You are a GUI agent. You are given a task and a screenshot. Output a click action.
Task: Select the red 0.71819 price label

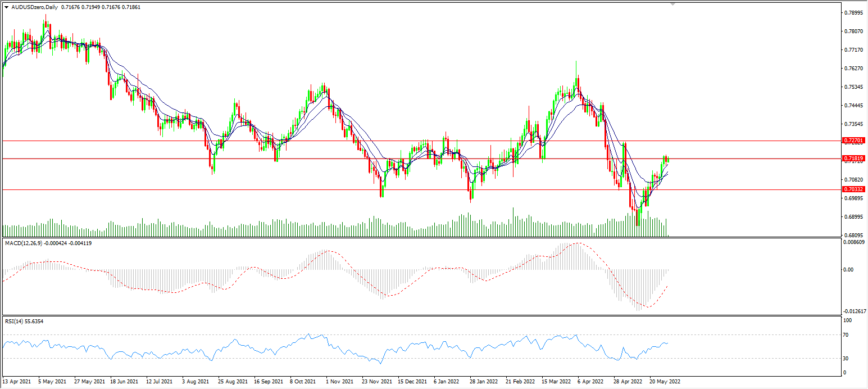853,159
